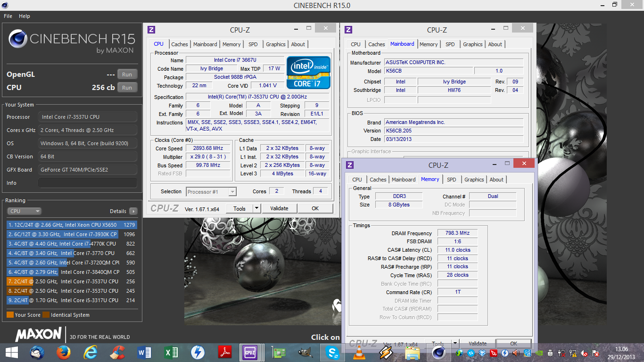Open NVIDIA tray icon
The image size is (644, 362).
(539, 353)
